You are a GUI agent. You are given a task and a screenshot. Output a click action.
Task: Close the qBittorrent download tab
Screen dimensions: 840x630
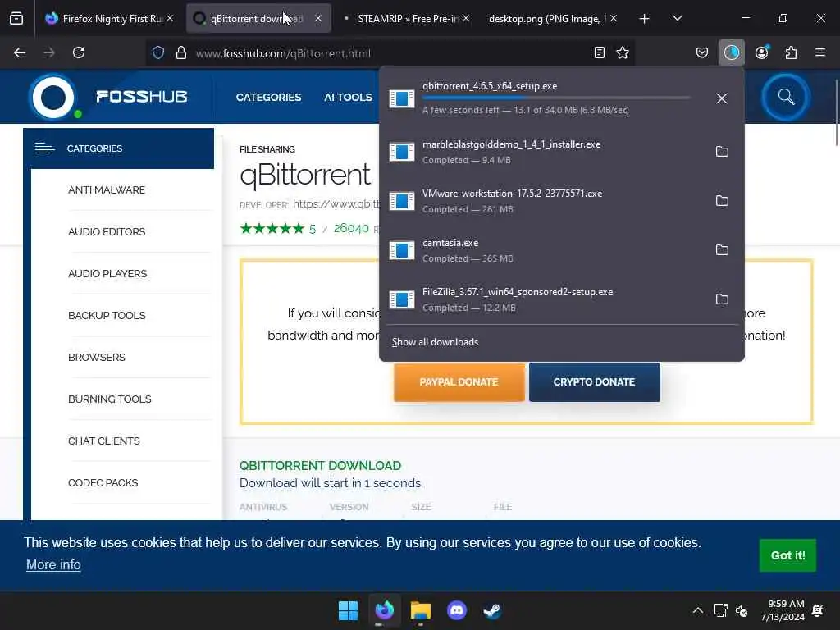318,18
